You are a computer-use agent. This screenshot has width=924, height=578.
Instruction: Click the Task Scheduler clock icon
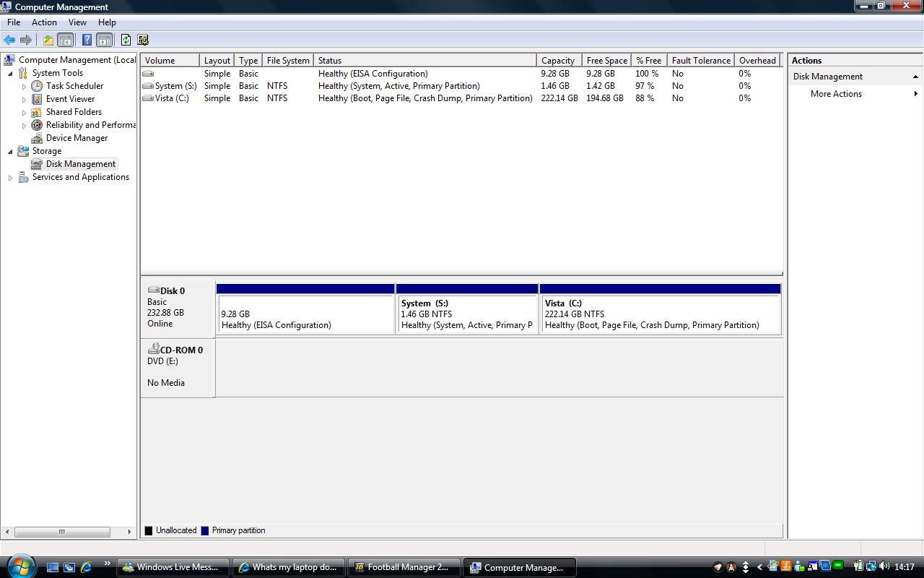click(37, 86)
